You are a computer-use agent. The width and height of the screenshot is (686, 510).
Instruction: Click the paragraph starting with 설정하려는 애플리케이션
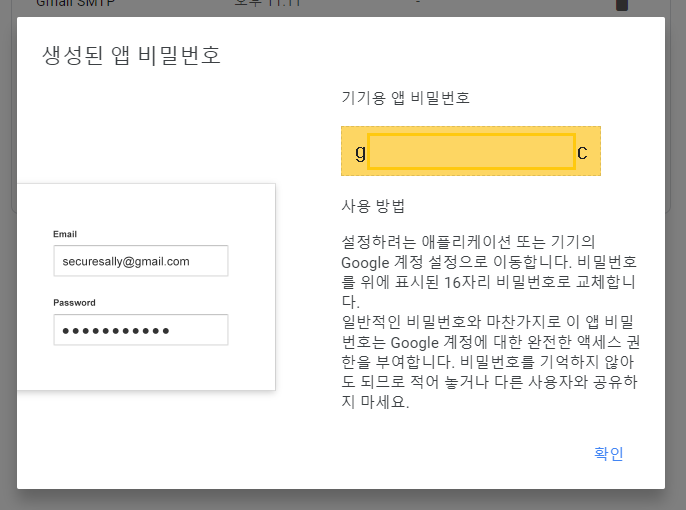pos(489,271)
